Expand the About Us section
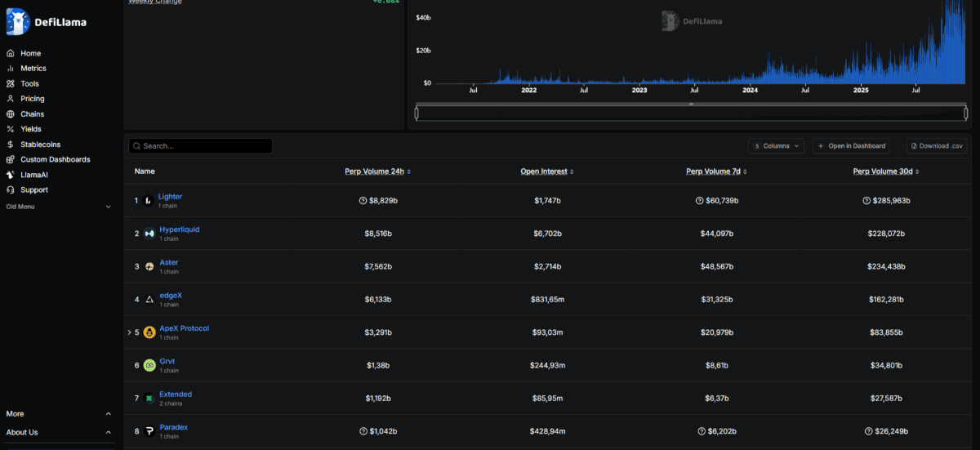This screenshot has width=980, height=450. [x=108, y=432]
